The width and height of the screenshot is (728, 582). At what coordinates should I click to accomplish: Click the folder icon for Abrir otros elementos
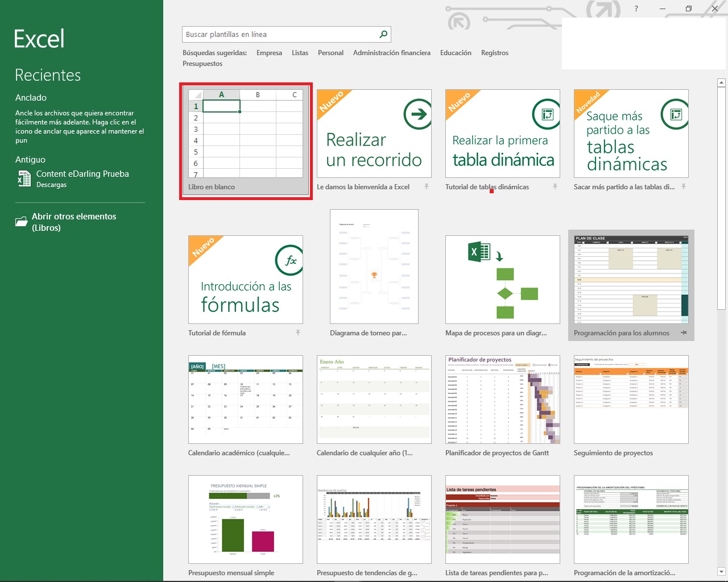coord(21,222)
